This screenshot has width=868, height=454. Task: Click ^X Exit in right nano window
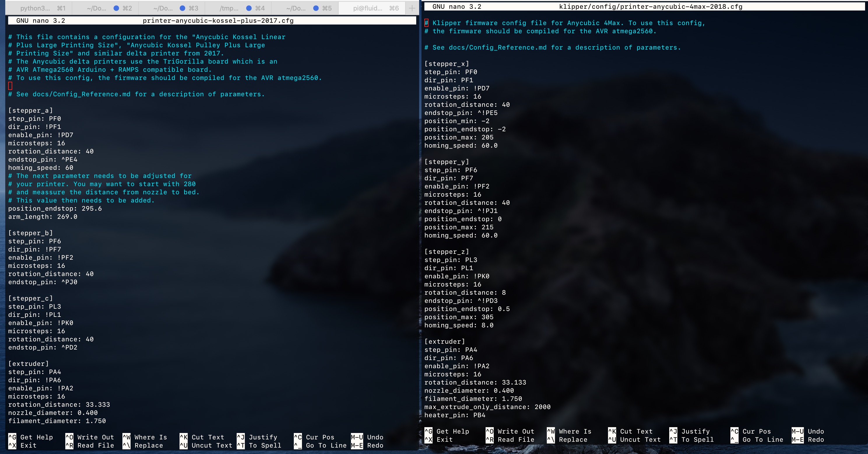pyautogui.click(x=438, y=439)
